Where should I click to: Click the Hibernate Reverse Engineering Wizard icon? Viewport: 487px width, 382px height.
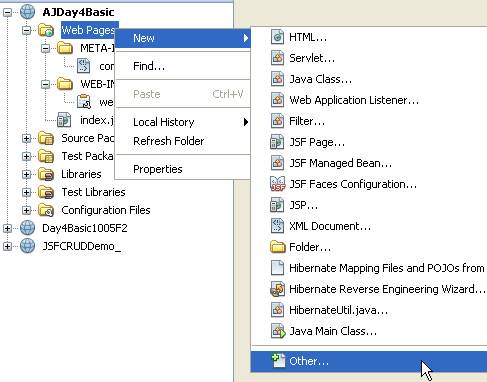pos(277,289)
